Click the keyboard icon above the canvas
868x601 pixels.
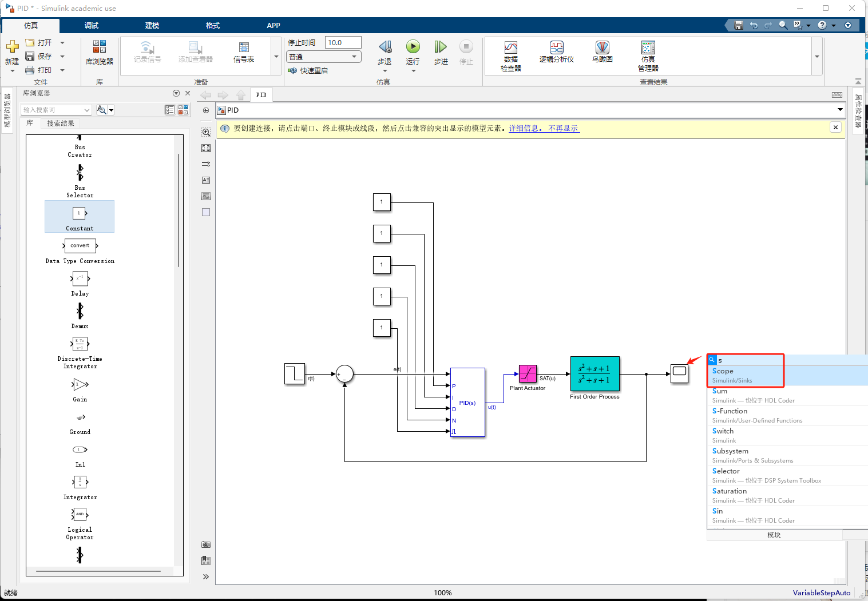tap(837, 95)
